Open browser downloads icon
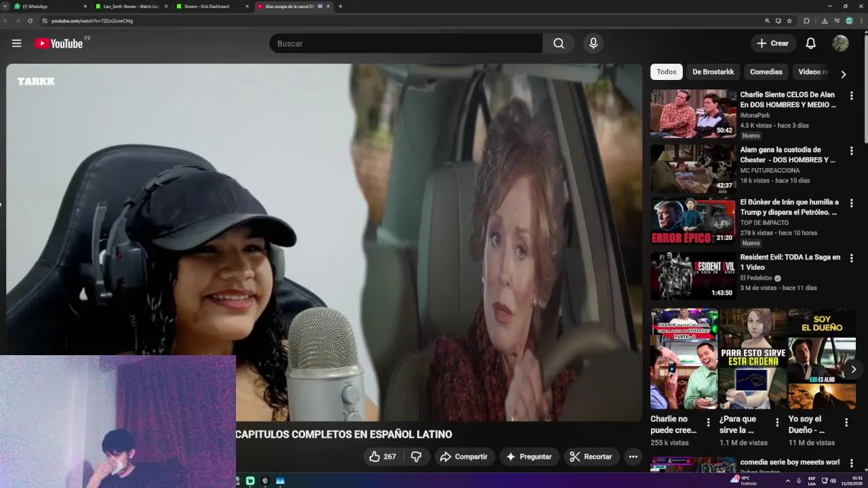868x488 pixels. click(x=825, y=21)
